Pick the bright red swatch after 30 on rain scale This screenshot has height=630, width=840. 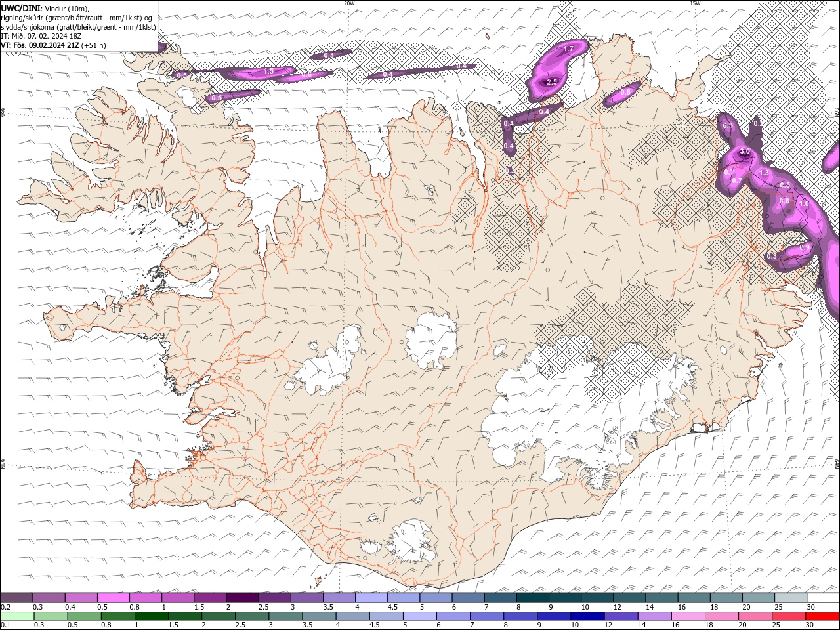pos(822,616)
